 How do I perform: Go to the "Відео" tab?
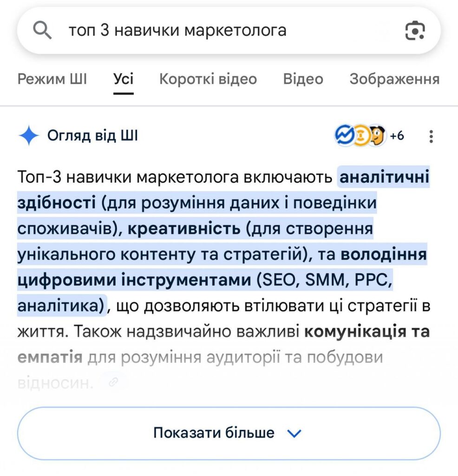click(x=303, y=79)
